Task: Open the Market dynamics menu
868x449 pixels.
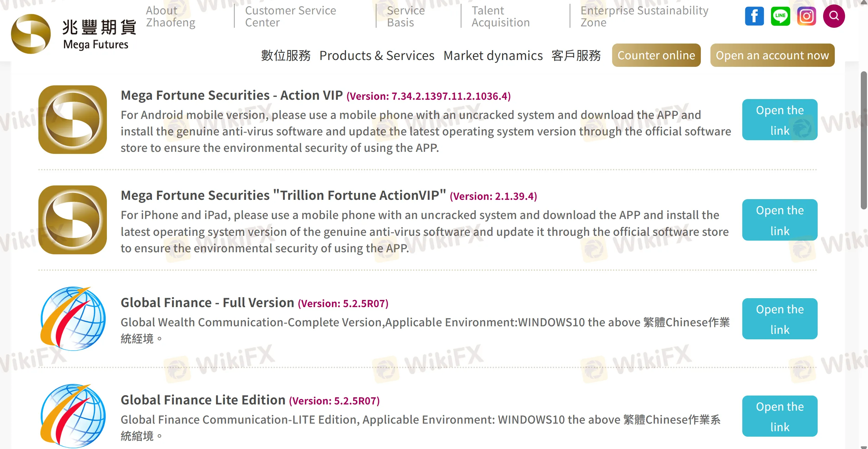Action: [493, 56]
